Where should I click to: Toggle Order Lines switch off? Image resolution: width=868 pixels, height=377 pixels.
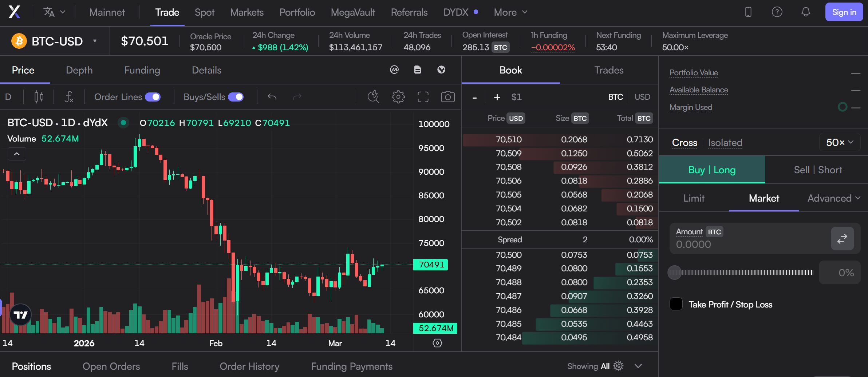(x=153, y=97)
